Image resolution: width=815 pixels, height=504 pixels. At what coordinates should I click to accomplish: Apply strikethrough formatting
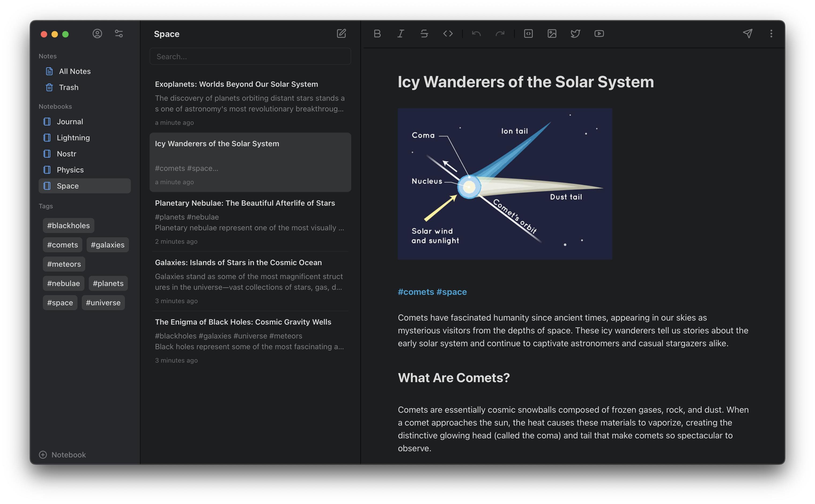[424, 33]
